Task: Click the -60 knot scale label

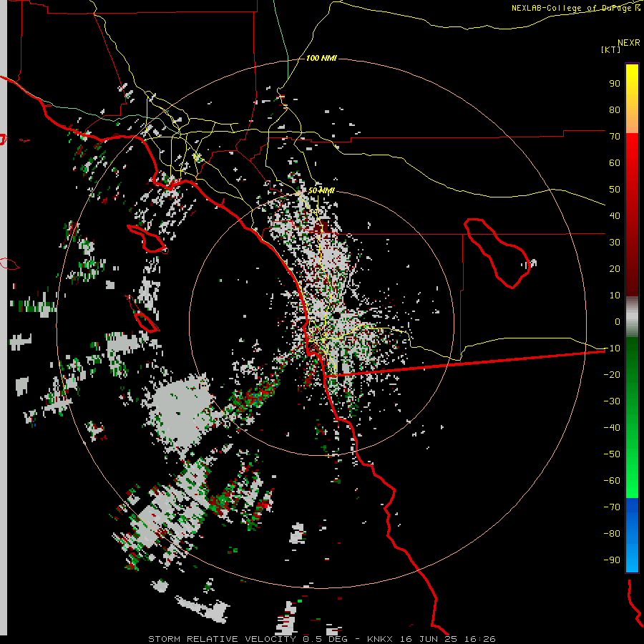Action: tap(612, 481)
